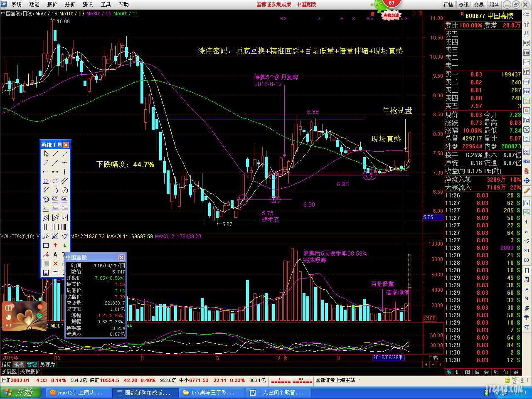
Task: Switch to the 15-minute period in sidebar
Action: [x=527, y=241]
